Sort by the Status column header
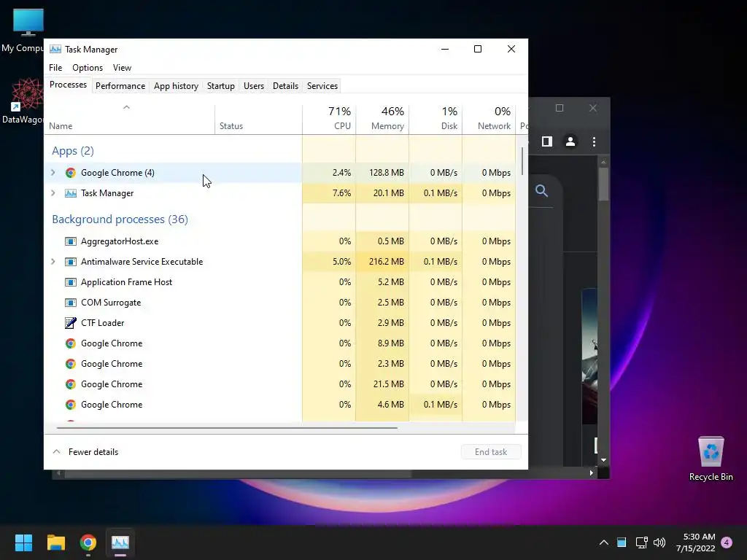Screen dimensions: 747x560 pos(259,119)
